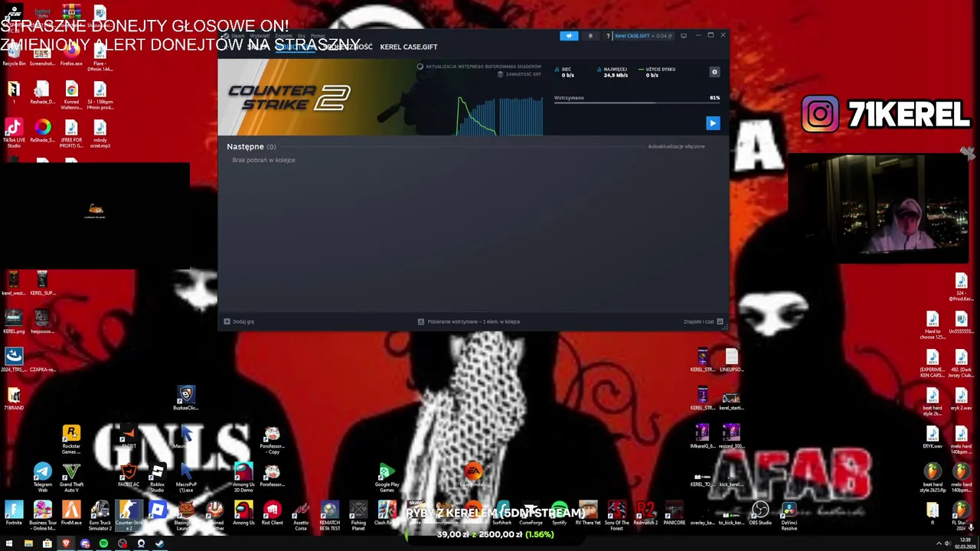Toggle Steam Big Picture mode icon
Screen dimensions: 980x551
click(684, 36)
